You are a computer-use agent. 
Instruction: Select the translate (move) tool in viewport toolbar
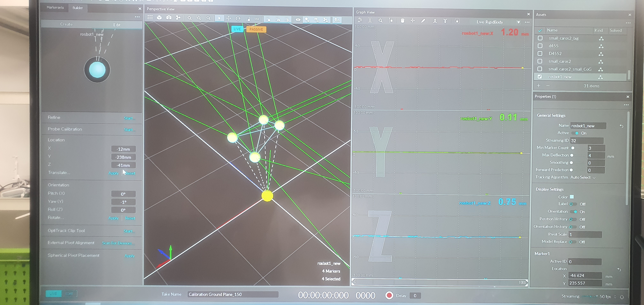(x=229, y=19)
